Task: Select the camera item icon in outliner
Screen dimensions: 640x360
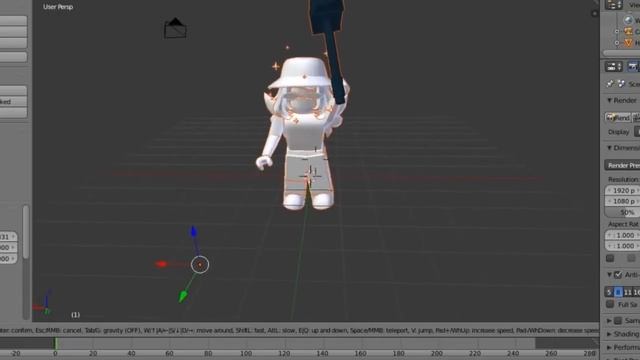Action: point(628,31)
